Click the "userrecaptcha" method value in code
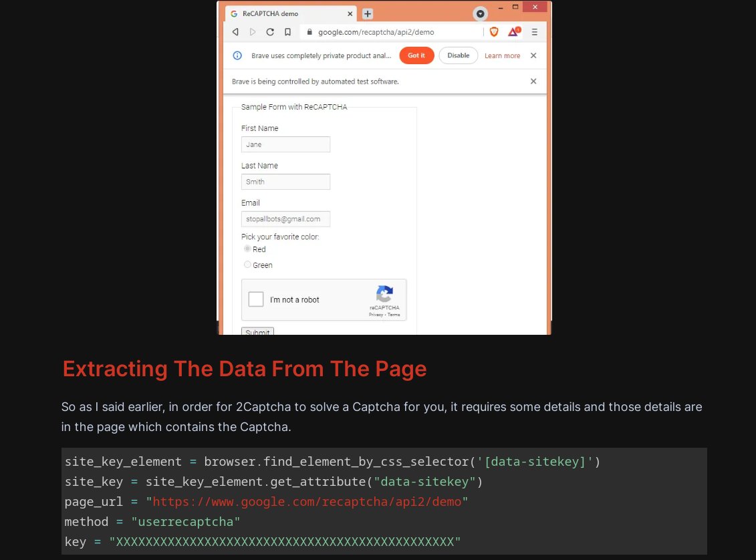The width and height of the screenshot is (756, 560). [x=186, y=522]
